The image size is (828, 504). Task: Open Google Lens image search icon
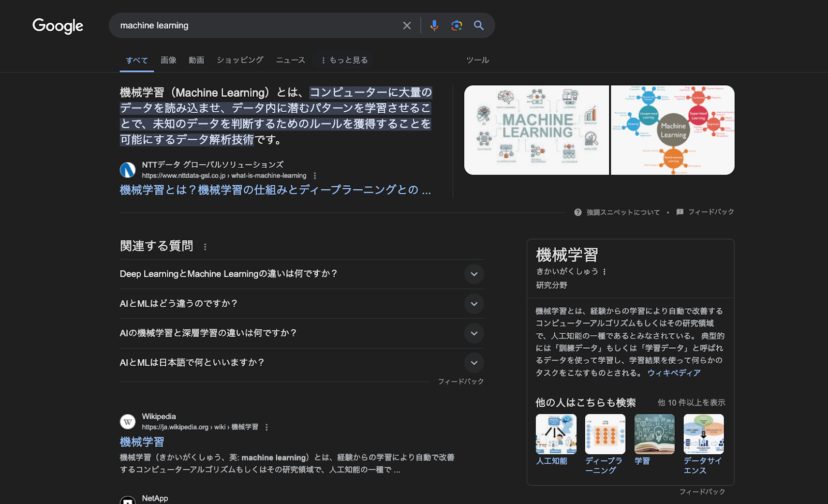[x=456, y=25]
